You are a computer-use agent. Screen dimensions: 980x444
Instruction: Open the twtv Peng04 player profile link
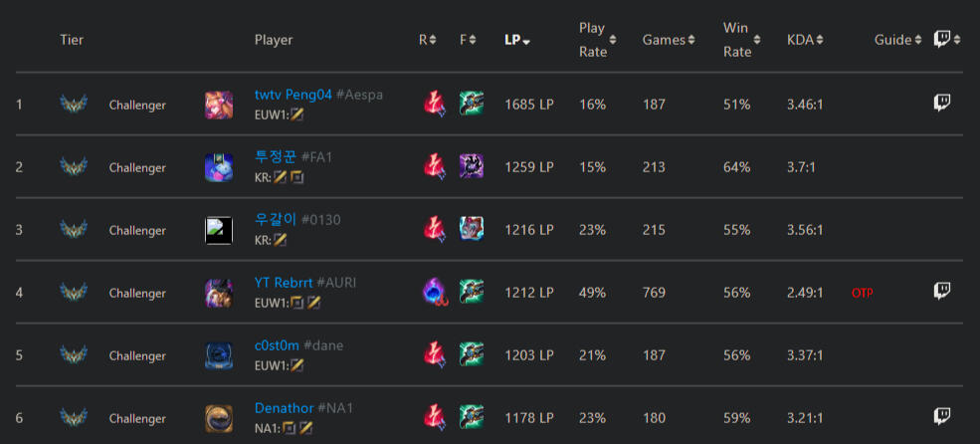pyautogui.click(x=294, y=95)
